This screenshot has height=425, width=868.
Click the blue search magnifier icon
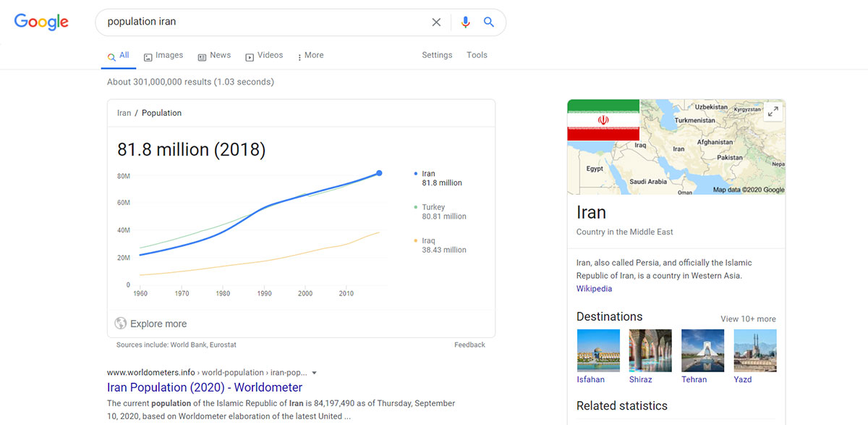coord(489,22)
